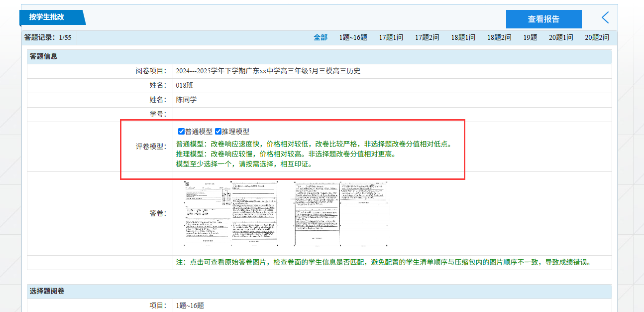The width and height of the screenshot is (644, 312).
Task: Show questions 1题~16题
Action: coord(353,37)
